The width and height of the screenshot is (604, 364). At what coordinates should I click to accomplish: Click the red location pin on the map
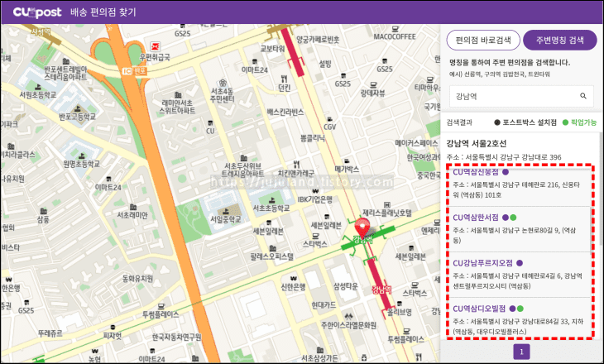click(362, 228)
